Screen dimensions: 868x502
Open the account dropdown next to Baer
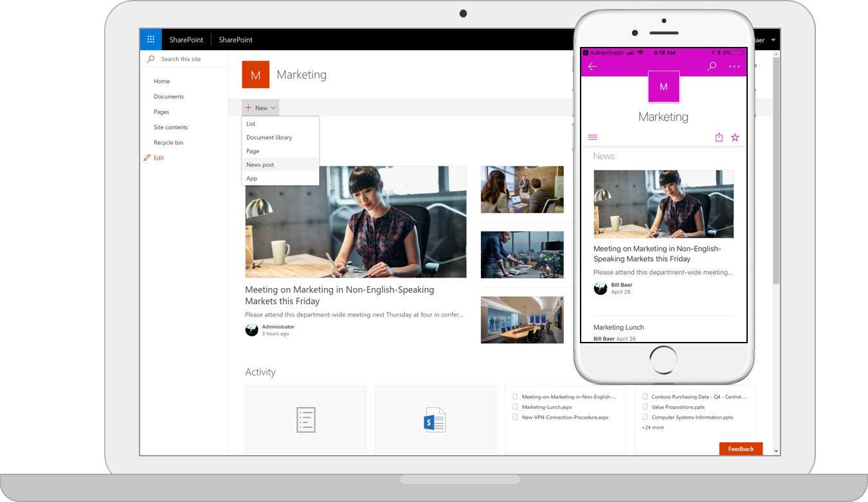pos(775,40)
